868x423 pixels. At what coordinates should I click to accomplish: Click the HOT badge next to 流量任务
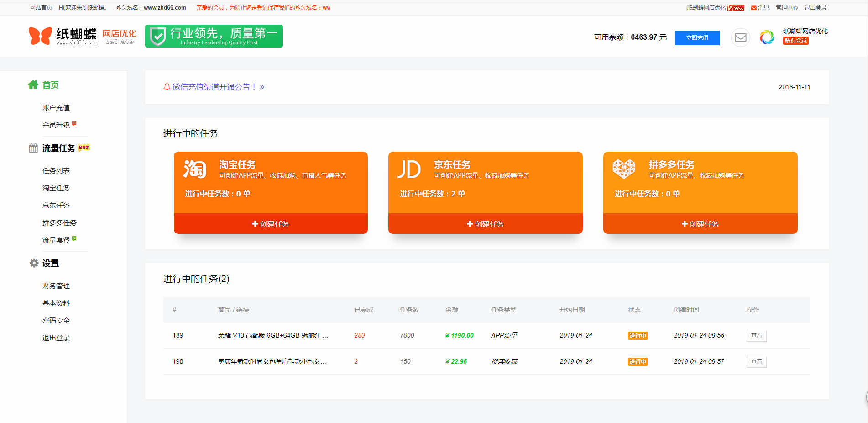click(x=84, y=148)
